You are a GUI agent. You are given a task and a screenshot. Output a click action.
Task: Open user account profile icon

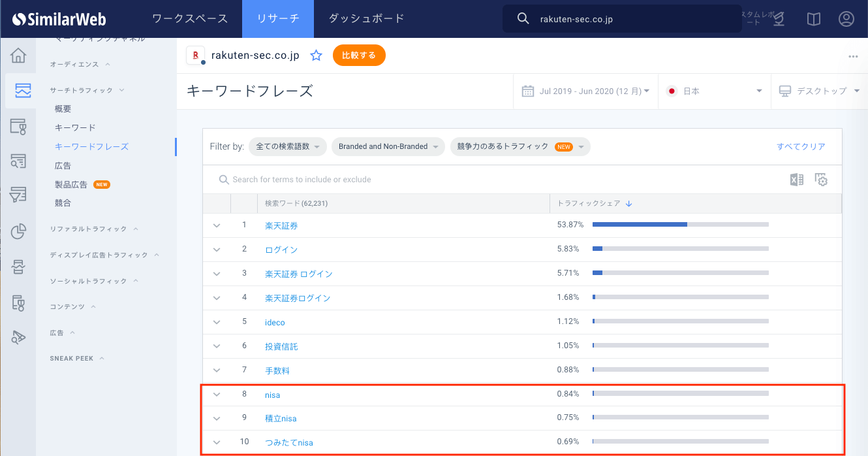pyautogui.click(x=846, y=19)
